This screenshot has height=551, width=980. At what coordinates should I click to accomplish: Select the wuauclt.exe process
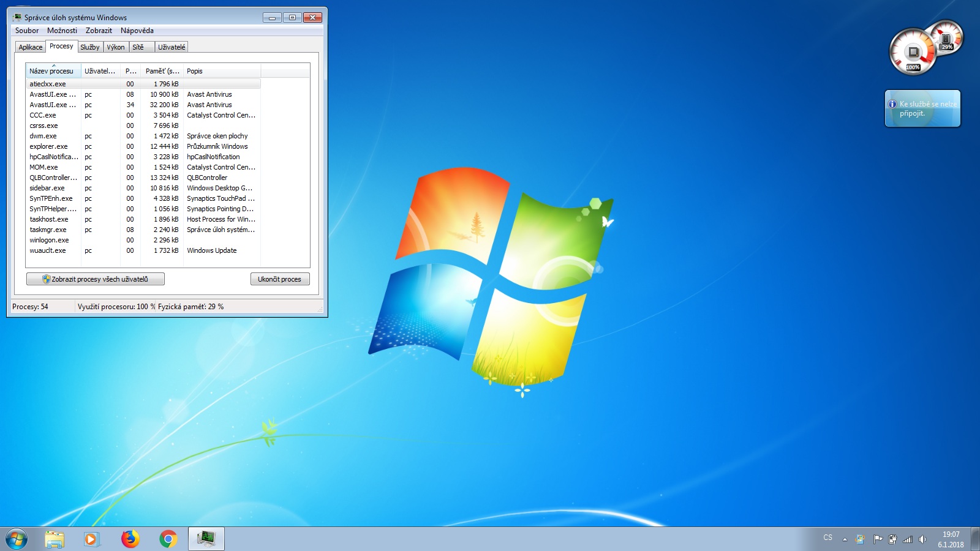(x=143, y=250)
